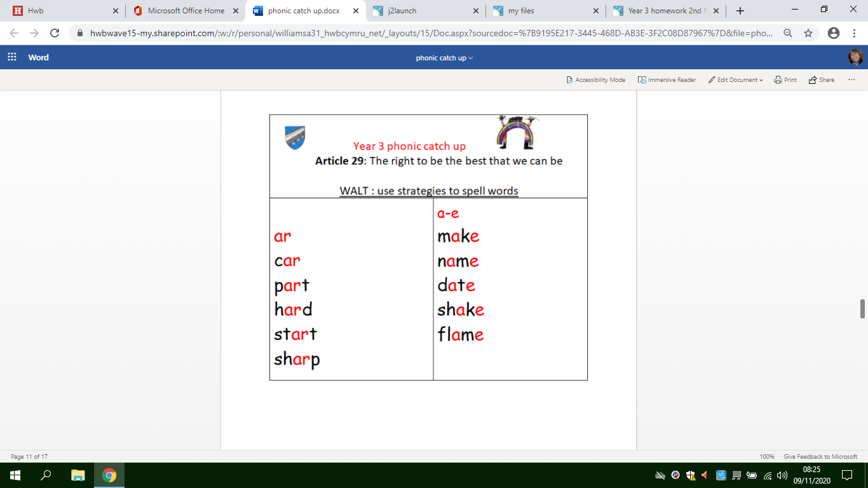Viewport: 868px width, 488px height.
Task: Click the word 'name' in the table
Action: (x=458, y=261)
